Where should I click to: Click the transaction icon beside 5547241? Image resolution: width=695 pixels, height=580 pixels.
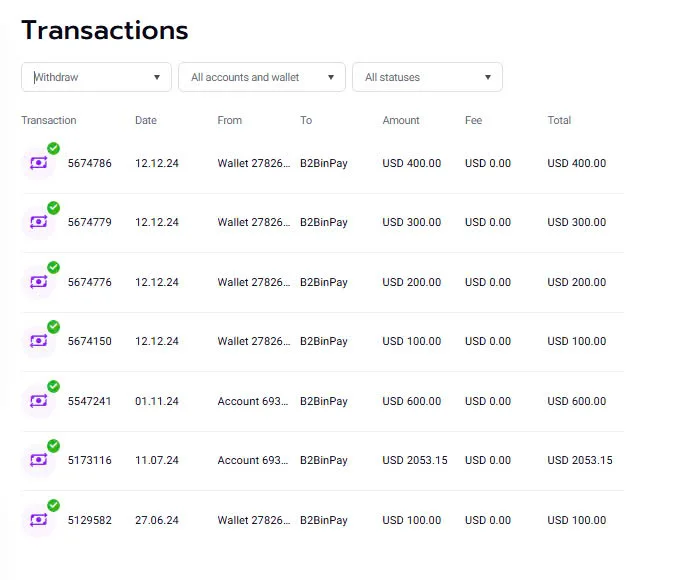39,401
